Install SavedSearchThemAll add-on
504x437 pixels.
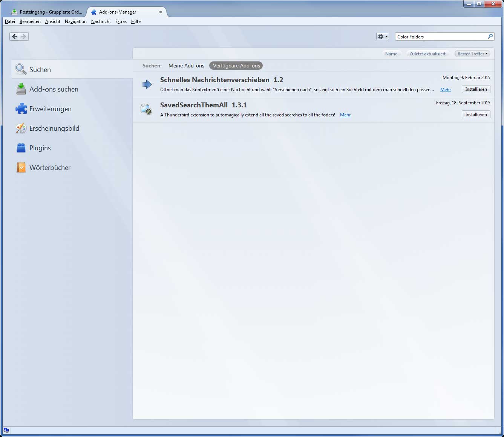tap(476, 115)
